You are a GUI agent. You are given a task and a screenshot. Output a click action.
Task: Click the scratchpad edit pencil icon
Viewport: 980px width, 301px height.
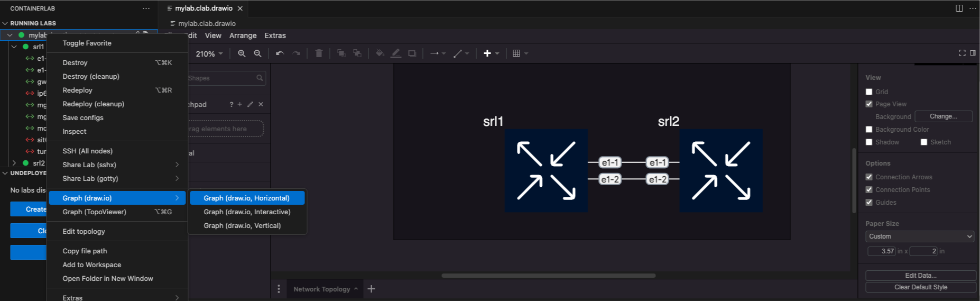(250, 104)
